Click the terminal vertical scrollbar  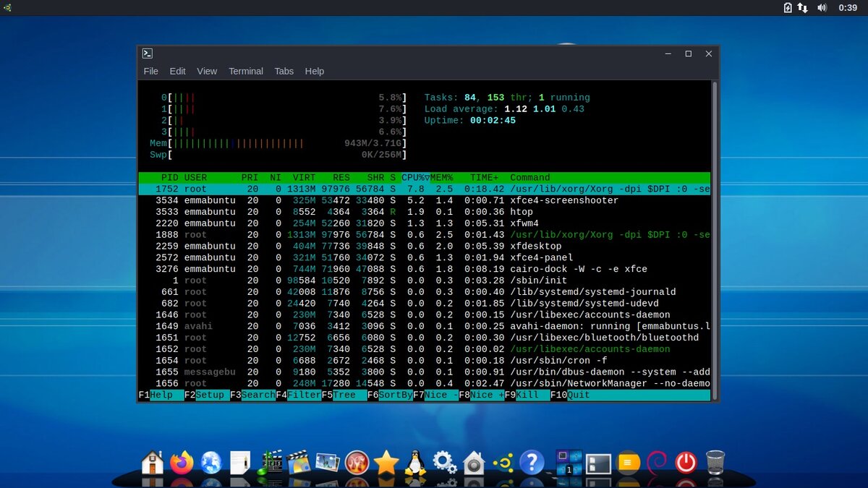715,241
